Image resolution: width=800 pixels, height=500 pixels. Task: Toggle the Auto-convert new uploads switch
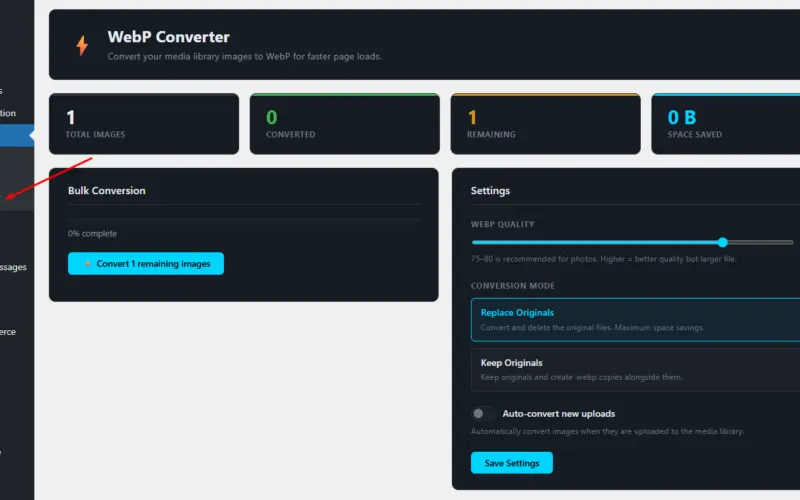pyautogui.click(x=483, y=413)
